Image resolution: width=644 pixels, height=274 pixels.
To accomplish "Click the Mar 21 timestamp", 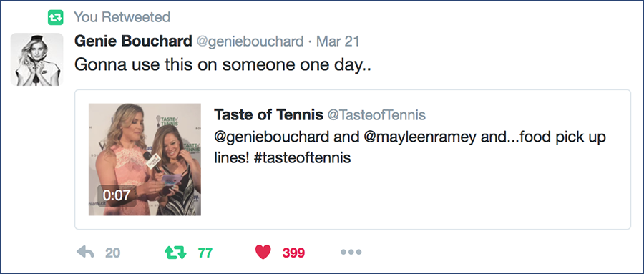I will (x=338, y=41).
